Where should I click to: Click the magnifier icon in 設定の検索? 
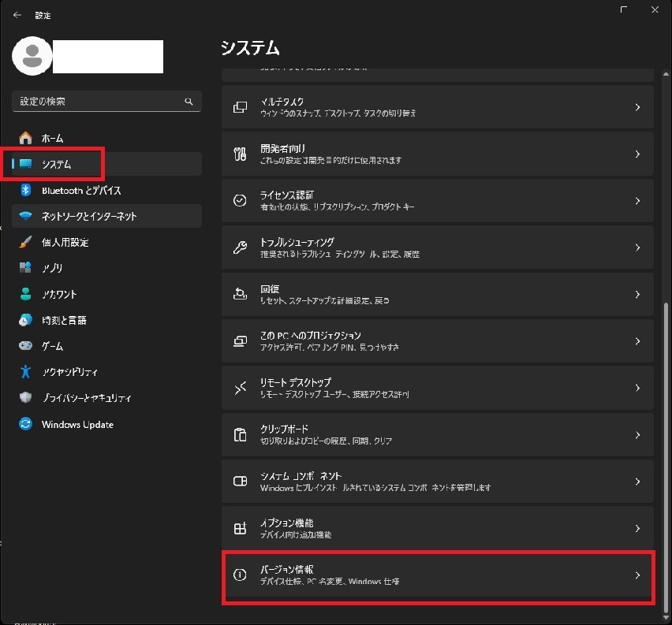(189, 102)
